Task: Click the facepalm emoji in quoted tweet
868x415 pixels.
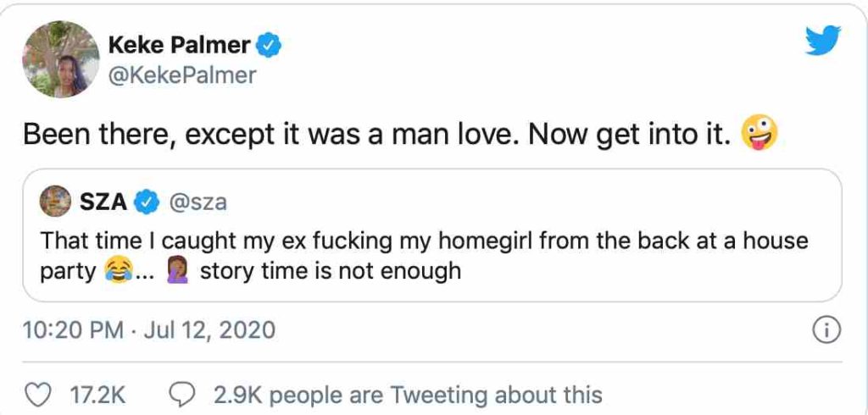Action: (186, 271)
